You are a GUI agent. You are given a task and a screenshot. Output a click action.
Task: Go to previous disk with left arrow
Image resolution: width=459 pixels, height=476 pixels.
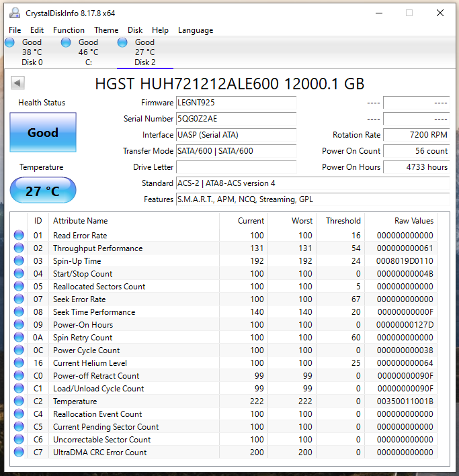tap(18, 83)
